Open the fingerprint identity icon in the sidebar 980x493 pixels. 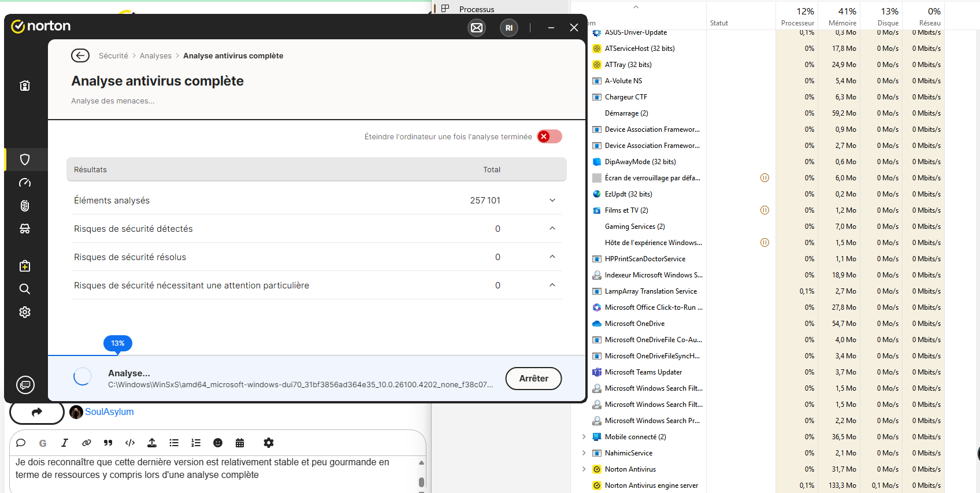click(25, 206)
